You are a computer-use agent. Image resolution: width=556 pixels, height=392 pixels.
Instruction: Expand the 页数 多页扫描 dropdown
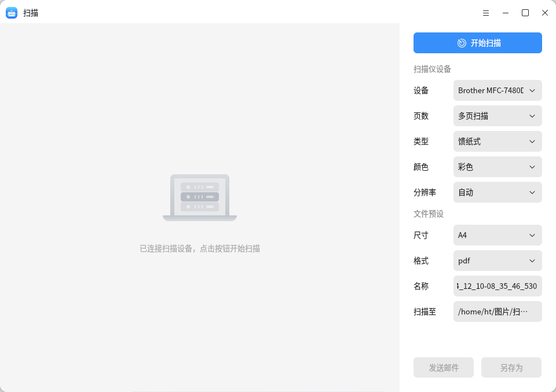pyautogui.click(x=497, y=116)
